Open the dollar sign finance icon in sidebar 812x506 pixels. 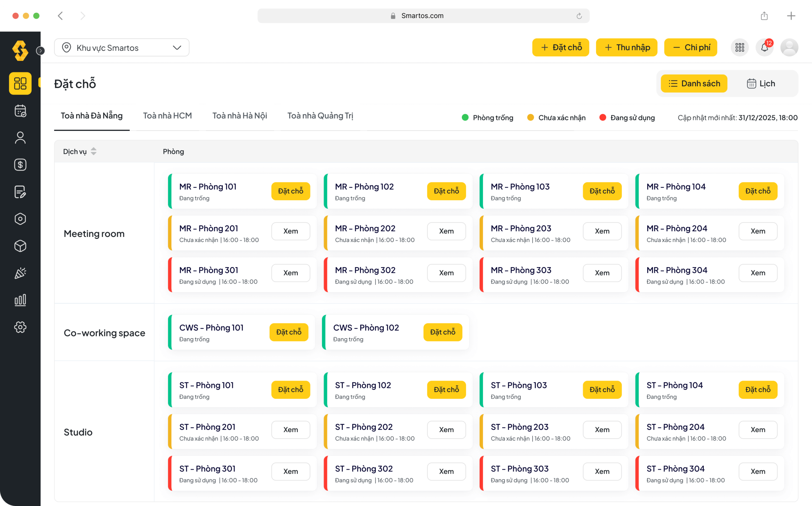pyautogui.click(x=20, y=165)
